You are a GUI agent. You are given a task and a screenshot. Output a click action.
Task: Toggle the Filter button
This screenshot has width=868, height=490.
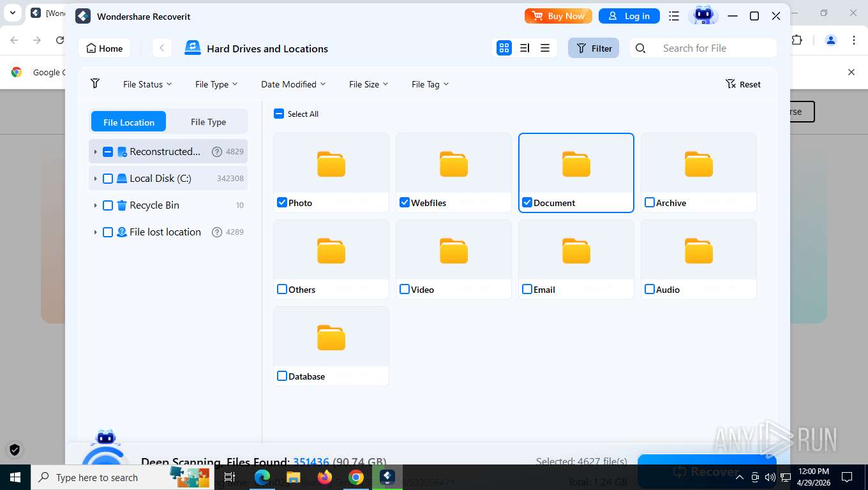click(x=594, y=48)
